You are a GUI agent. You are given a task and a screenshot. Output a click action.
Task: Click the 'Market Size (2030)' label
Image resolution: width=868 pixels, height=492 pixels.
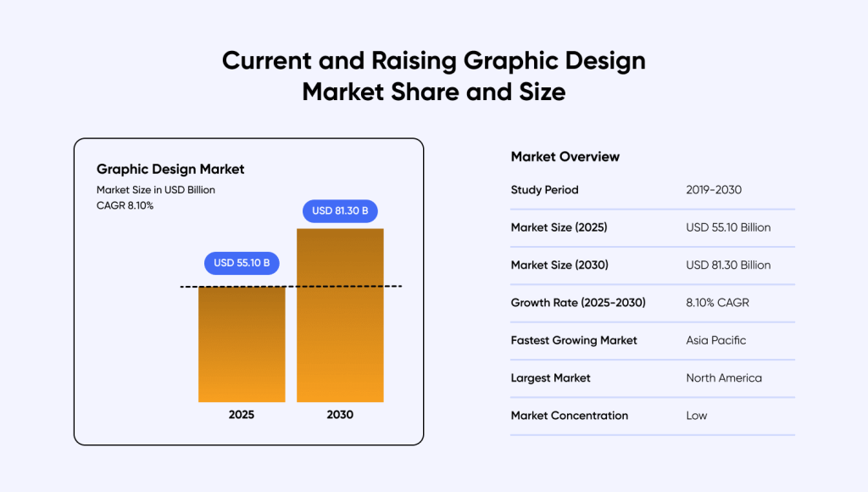559,265
